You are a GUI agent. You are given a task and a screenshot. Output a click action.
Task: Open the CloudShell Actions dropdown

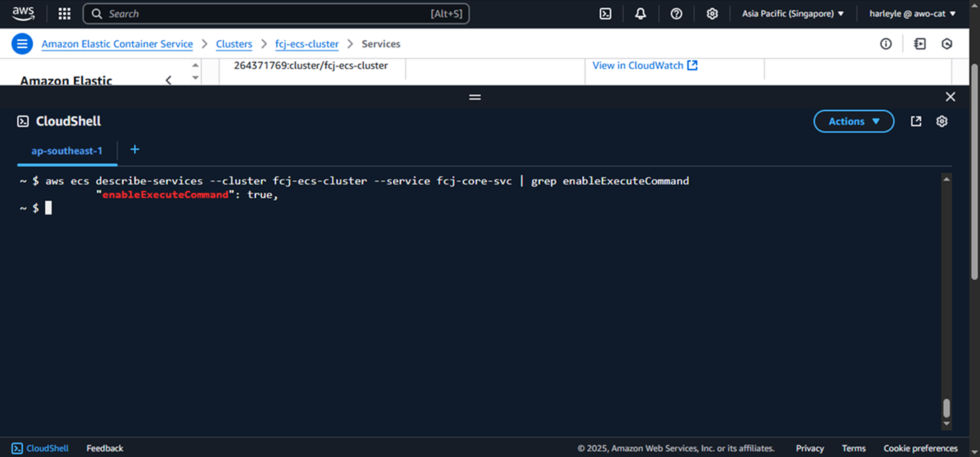click(x=854, y=121)
